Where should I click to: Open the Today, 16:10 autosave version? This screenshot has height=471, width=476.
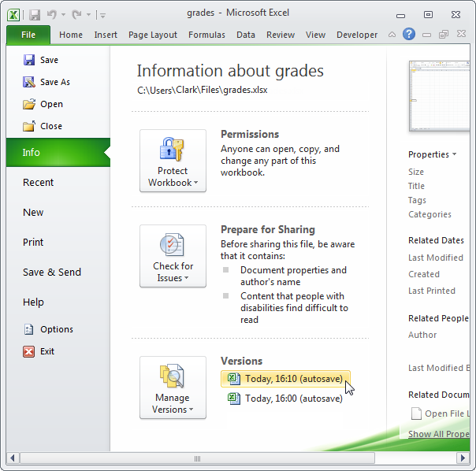tap(285, 379)
